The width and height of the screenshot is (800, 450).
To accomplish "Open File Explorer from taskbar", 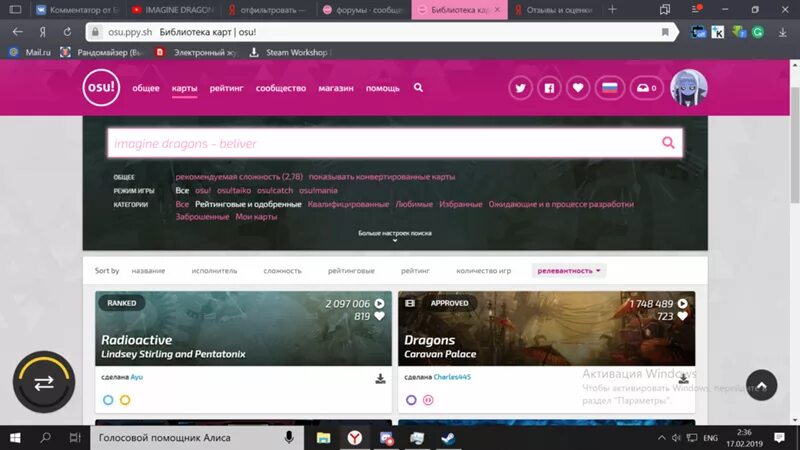I will point(323,438).
